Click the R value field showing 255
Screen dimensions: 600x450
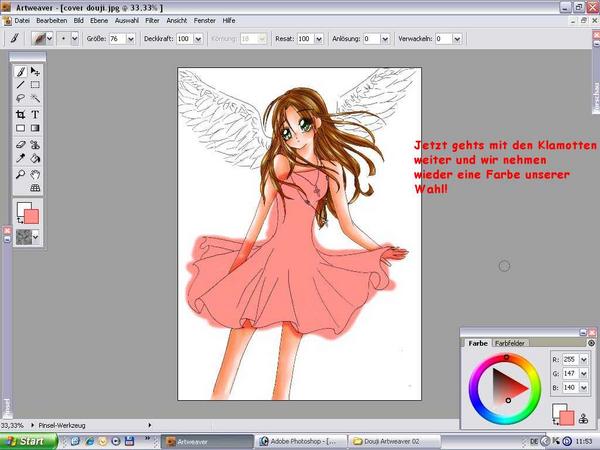(x=571, y=360)
